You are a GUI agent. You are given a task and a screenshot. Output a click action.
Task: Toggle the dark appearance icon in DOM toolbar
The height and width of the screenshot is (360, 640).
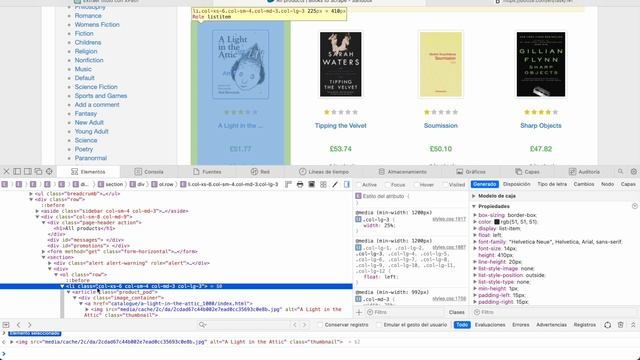tap(311, 184)
